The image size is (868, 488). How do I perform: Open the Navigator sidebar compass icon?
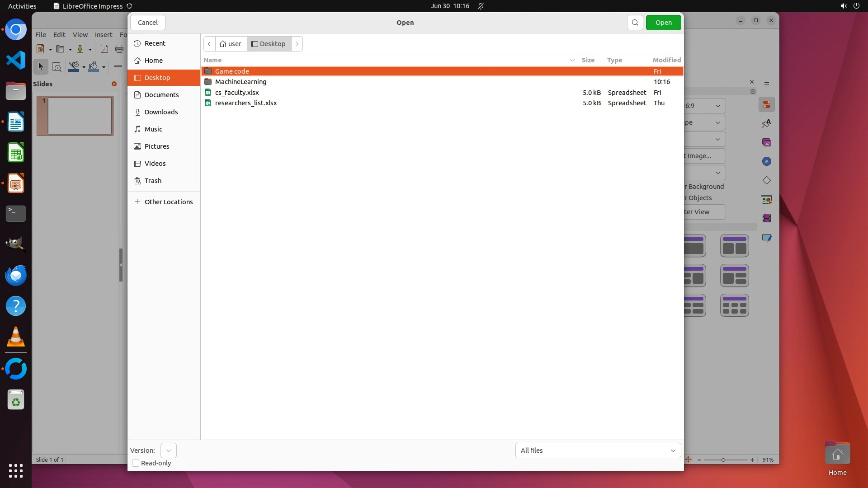(x=767, y=162)
